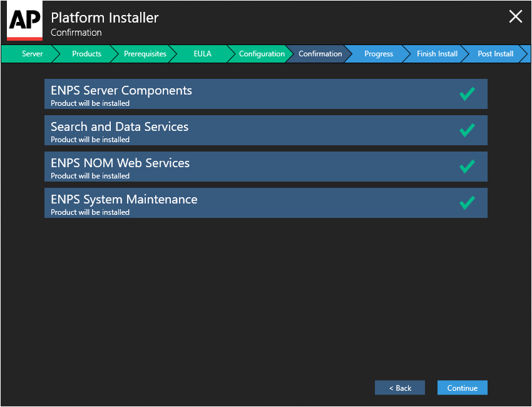Click the ENPS System Maintenance checkmark
Screen dimensions: 532x407
pos(467,203)
